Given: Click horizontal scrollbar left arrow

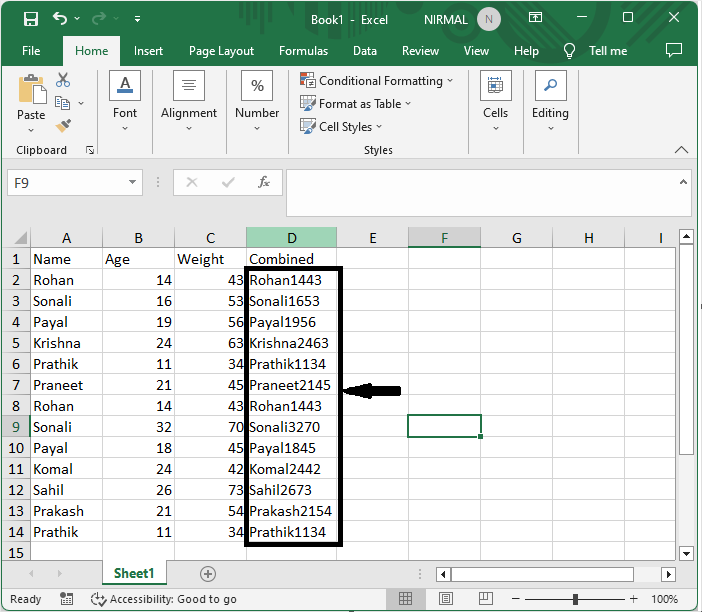Looking at the screenshot, I should click(443, 574).
